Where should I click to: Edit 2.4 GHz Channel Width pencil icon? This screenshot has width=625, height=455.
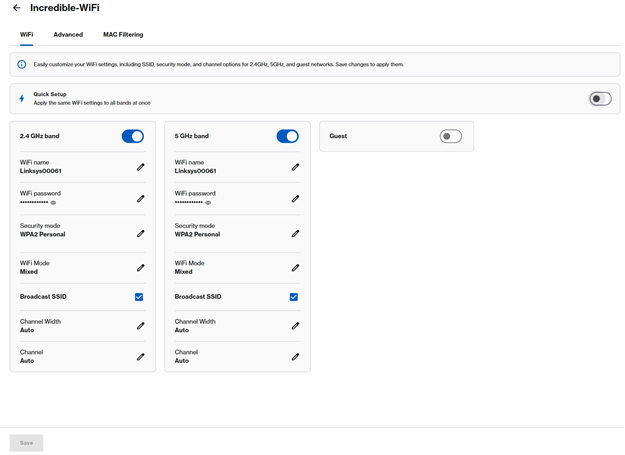pos(140,326)
